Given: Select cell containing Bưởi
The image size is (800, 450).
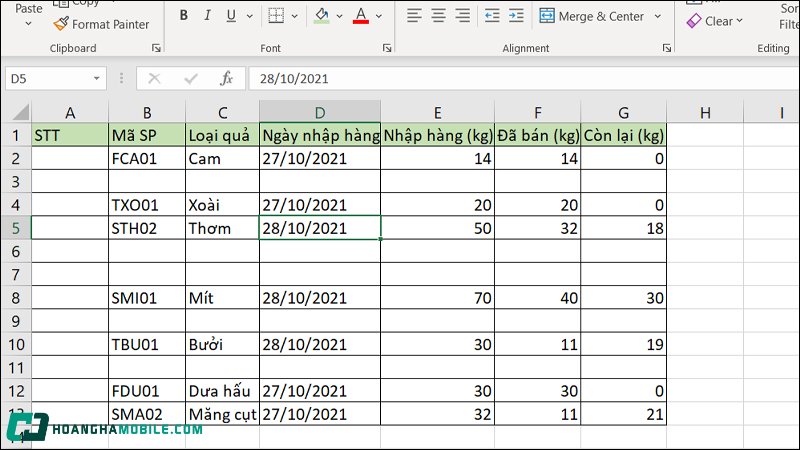Looking at the screenshot, I should (x=222, y=344).
